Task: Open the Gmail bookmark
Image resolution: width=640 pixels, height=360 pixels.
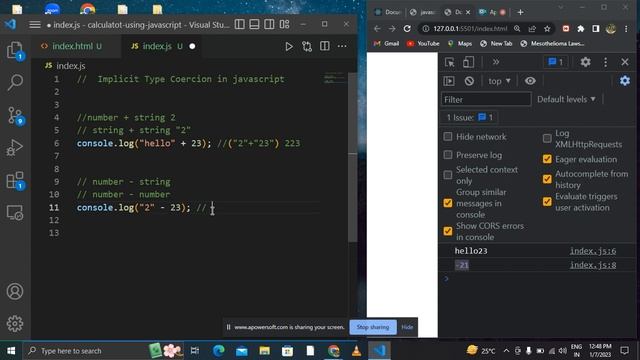Action: (386, 43)
